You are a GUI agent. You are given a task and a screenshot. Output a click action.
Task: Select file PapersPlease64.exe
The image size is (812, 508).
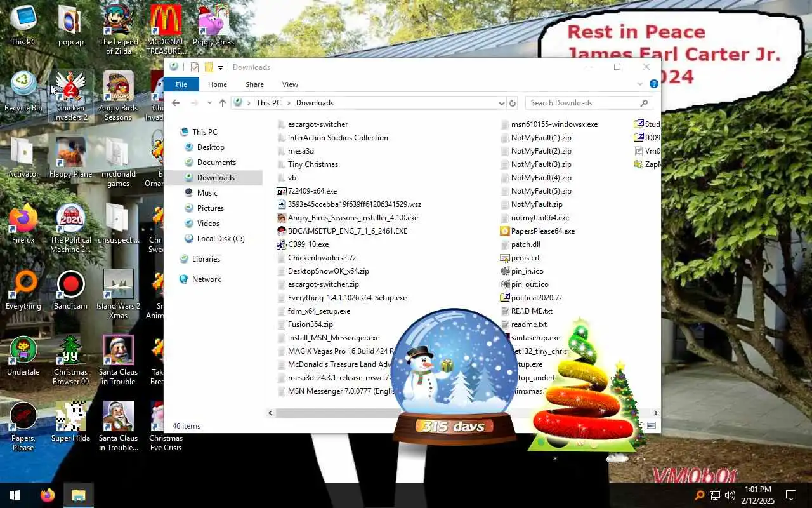tap(542, 231)
